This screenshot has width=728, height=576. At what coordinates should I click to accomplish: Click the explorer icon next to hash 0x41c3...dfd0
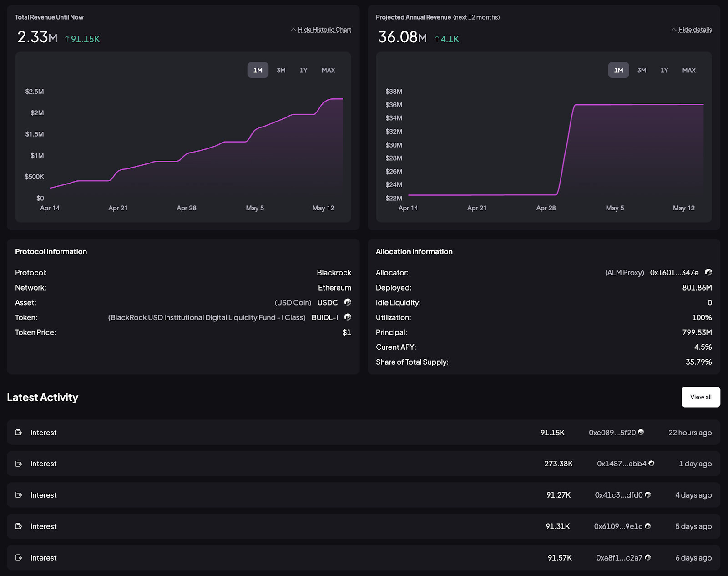[x=647, y=495]
